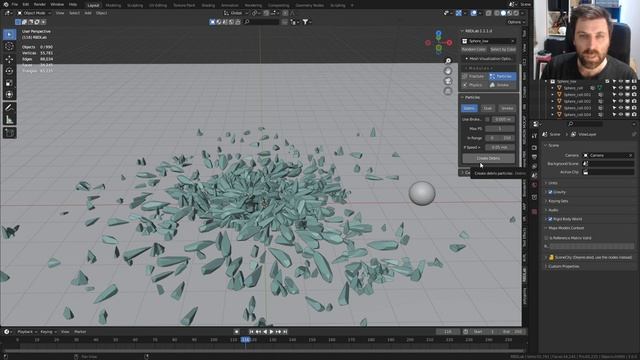Image resolution: width=640 pixels, height=360 pixels.
Task: Click the zoom magnifier viewport gizmo
Action: (448, 61)
